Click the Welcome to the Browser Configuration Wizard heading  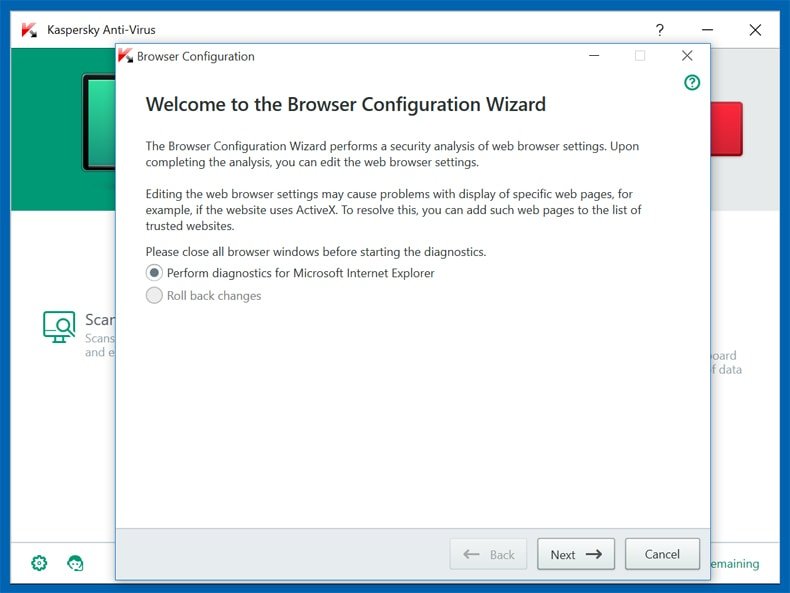(x=346, y=104)
